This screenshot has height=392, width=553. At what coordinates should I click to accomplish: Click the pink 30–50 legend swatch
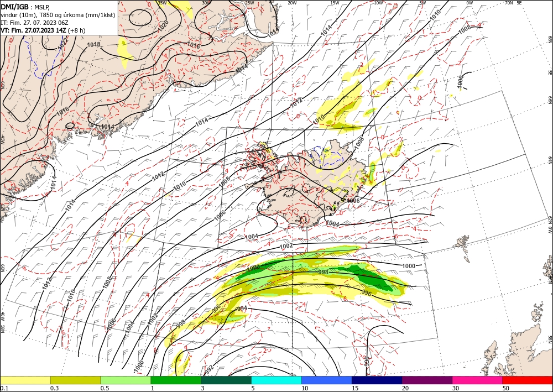pyautogui.click(x=478, y=380)
